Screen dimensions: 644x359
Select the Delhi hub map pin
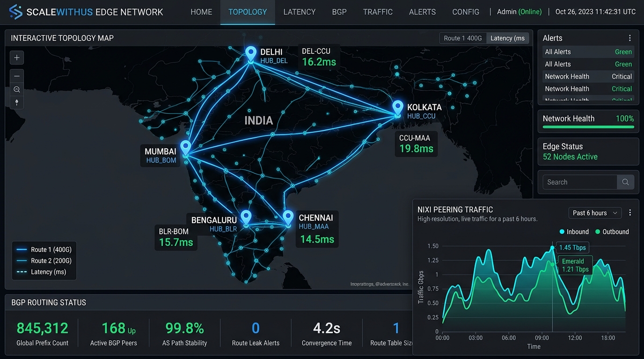point(251,55)
